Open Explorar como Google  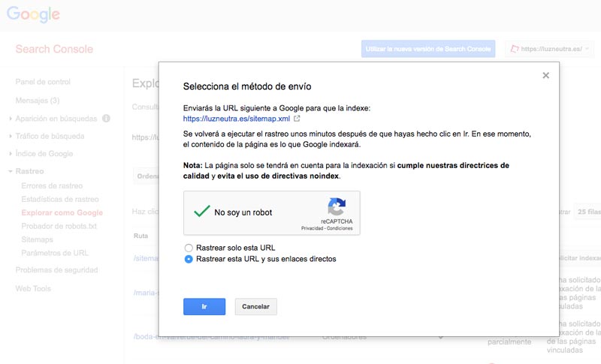[x=62, y=213]
